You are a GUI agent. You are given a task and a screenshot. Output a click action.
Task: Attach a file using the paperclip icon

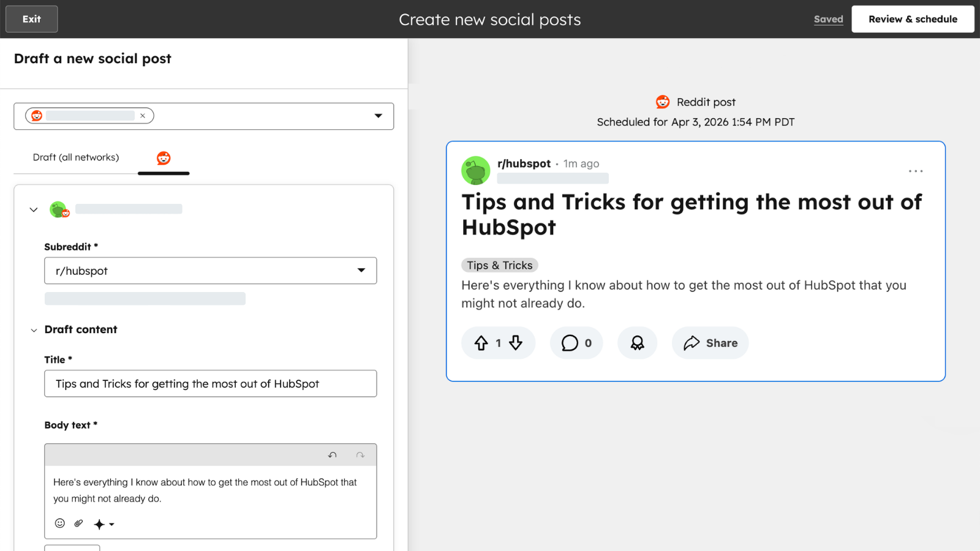(77, 523)
